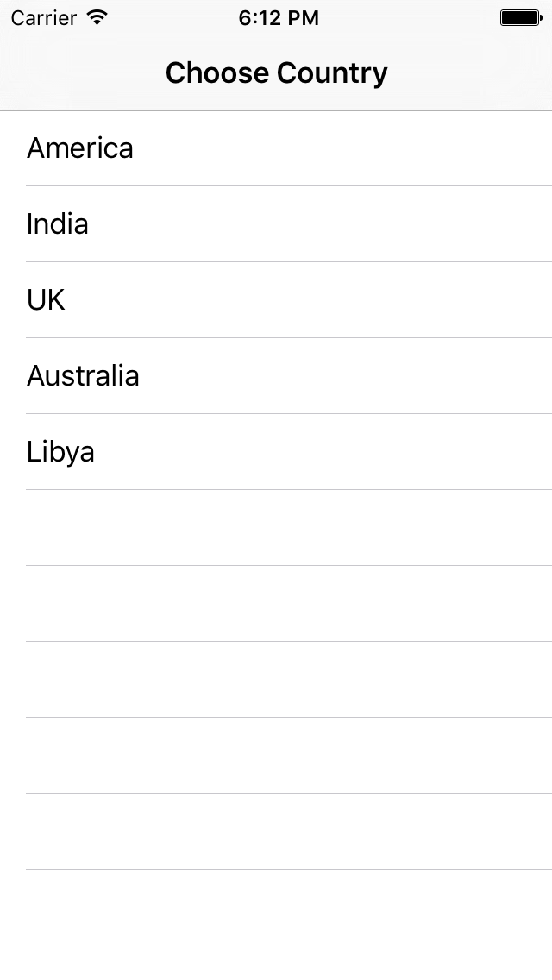Tap the fourth empty row below Libya
552x980 pixels.
[276, 755]
